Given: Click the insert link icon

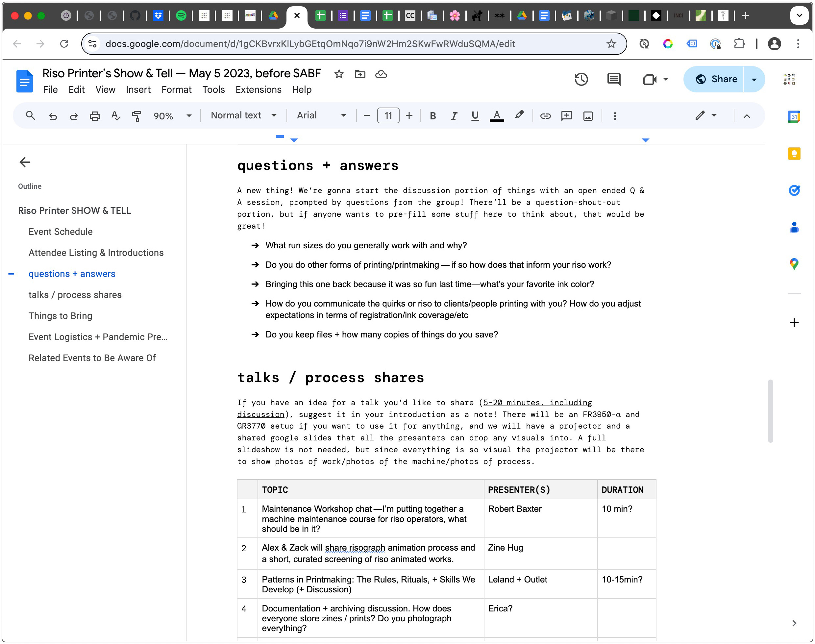Looking at the screenshot, I should (545, 116).
